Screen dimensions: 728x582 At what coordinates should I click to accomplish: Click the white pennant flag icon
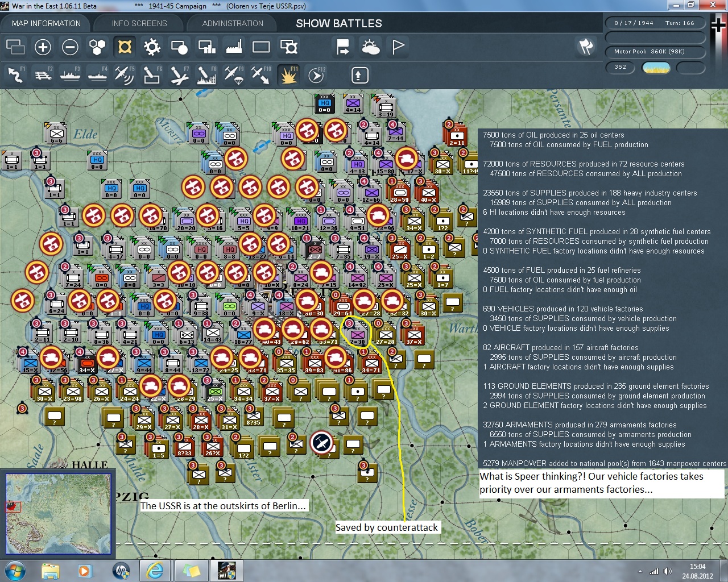(398, 47)
